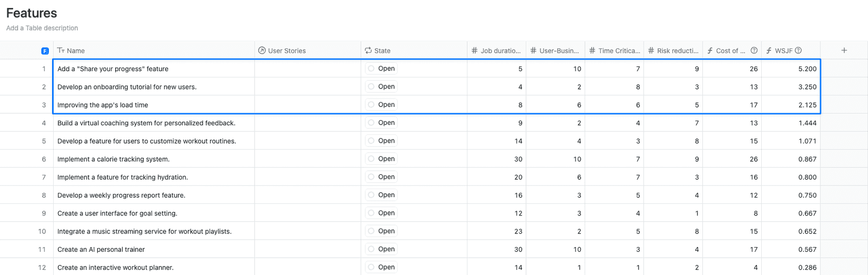The width and height of the screenshot is (868, 275).
Task: Toggle Open state circle in row 1
Action: [371, 68]
